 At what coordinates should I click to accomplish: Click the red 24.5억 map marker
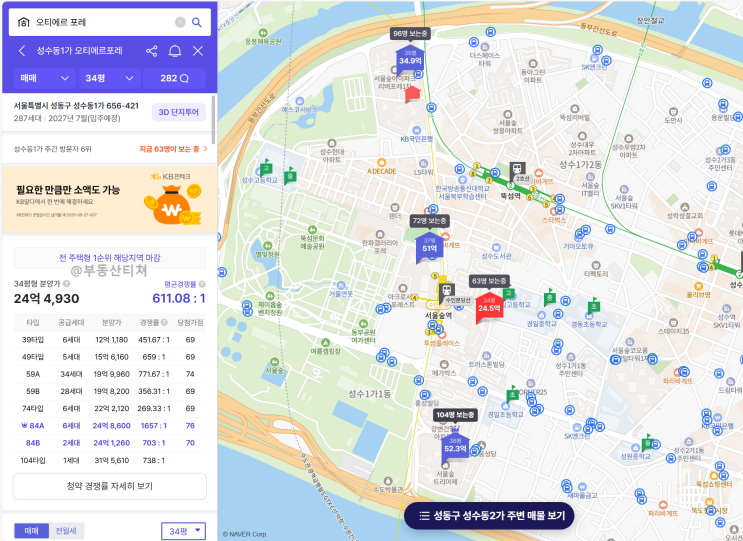point(489,307)
